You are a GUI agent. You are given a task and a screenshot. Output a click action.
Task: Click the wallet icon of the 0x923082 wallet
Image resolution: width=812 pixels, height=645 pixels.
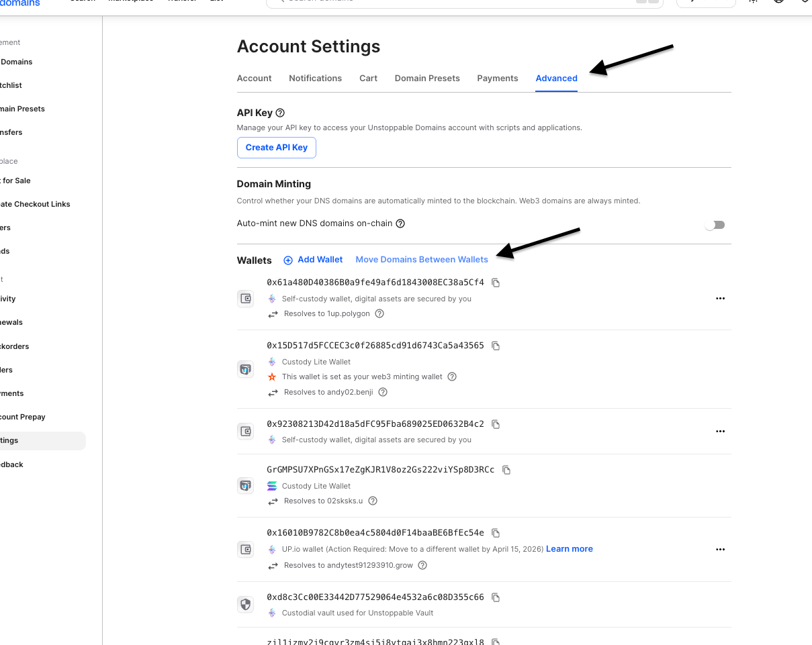246,432
